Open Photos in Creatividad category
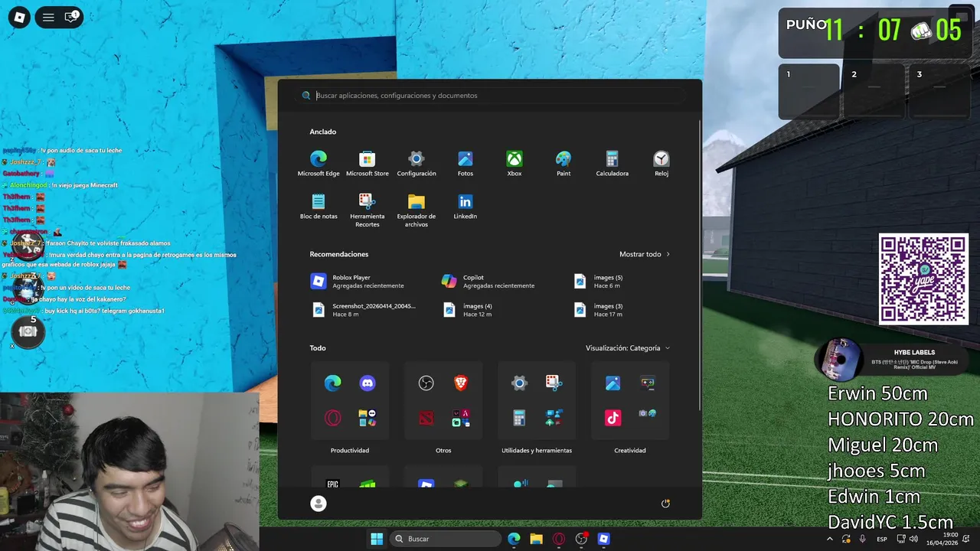 tap(612, 383)
